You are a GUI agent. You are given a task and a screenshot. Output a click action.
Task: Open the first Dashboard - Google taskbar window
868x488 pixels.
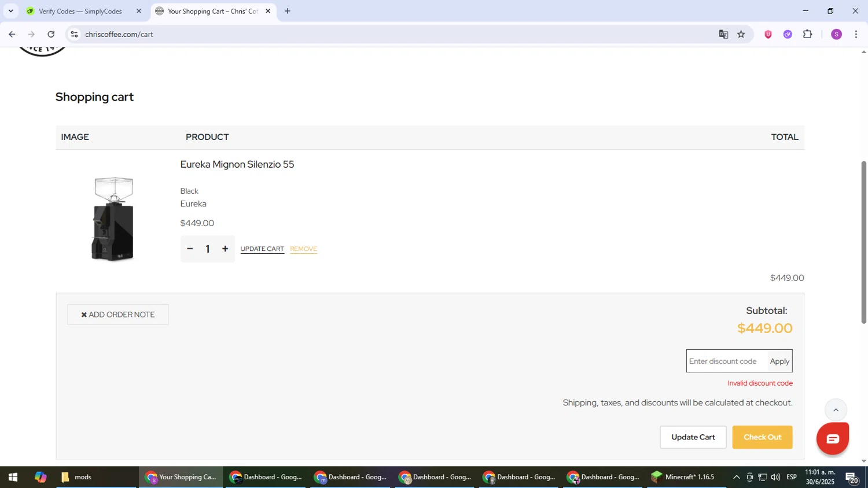coord(266,477)
